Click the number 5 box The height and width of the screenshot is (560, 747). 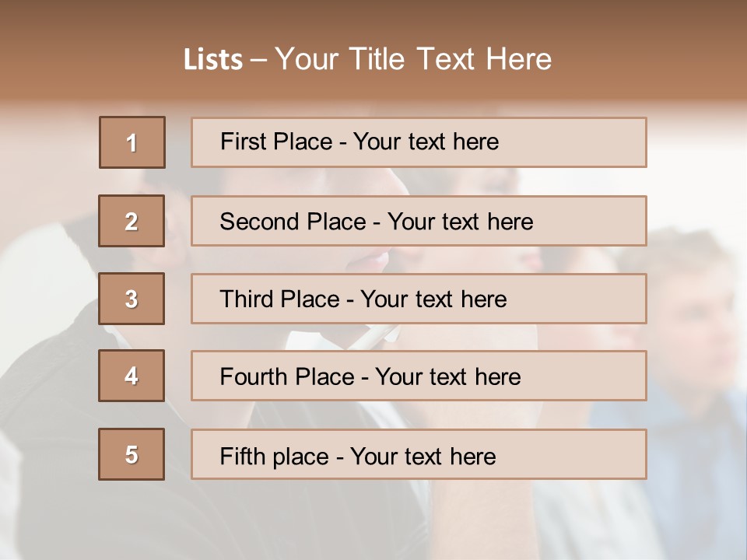pos(132,454)
